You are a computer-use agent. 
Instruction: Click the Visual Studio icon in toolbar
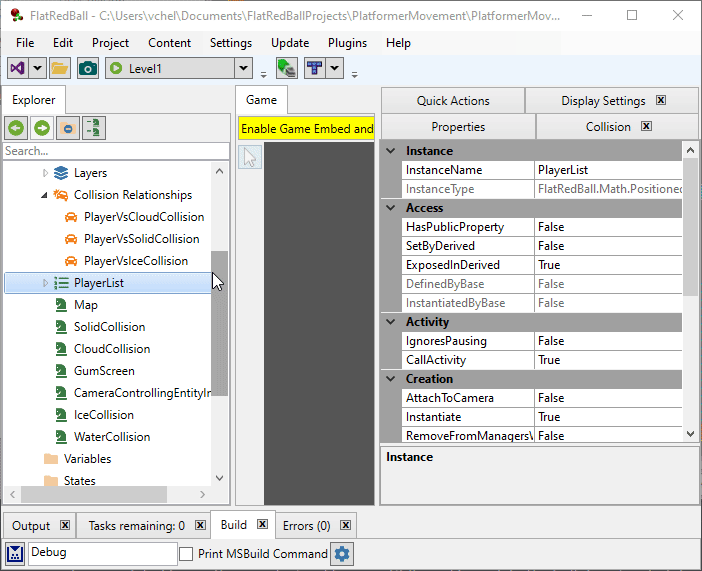tap(18, 68)
